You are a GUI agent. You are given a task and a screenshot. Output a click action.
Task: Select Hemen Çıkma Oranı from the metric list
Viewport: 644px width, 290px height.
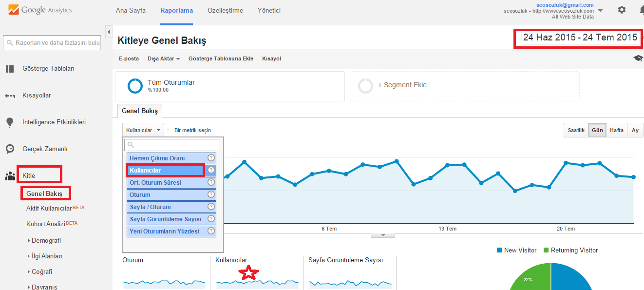pyautogui.click(x=167, y=158)
